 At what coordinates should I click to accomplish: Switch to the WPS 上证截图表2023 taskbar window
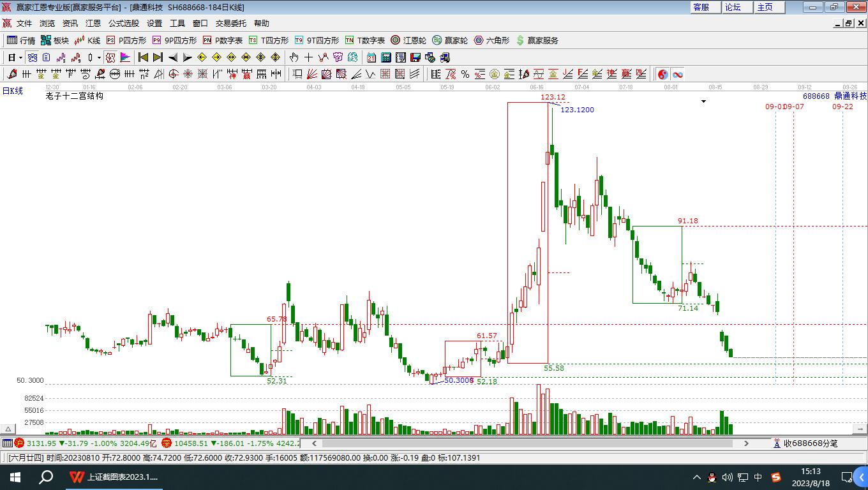click(115, 477)
